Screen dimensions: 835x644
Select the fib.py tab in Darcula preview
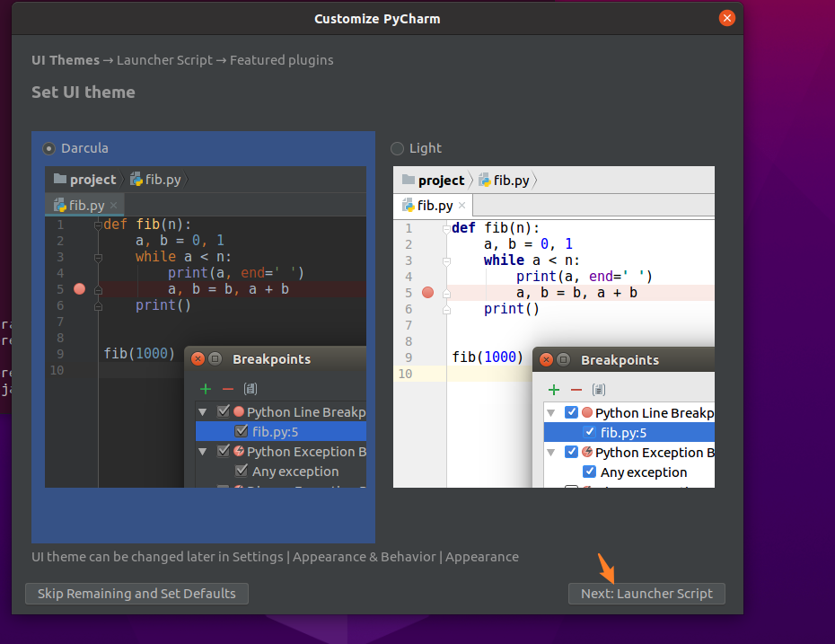pyautogui.click(x=85, y=205)
